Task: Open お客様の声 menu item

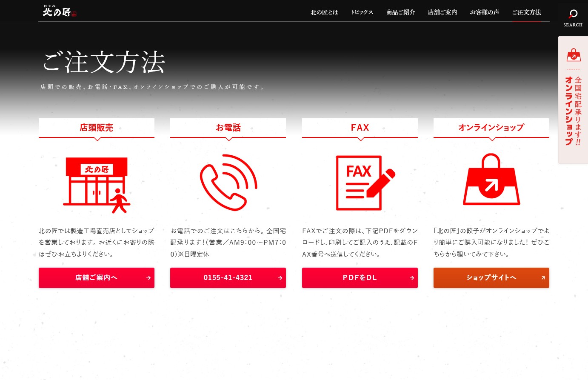Action: pos(485,12)
